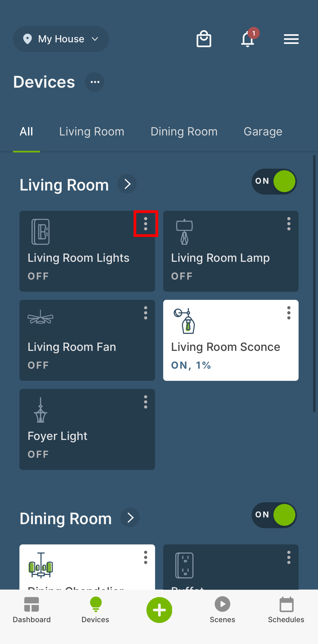Toggle the Living Room ON switch
Viewport: 318px width, 644px height.
[274, 182]
